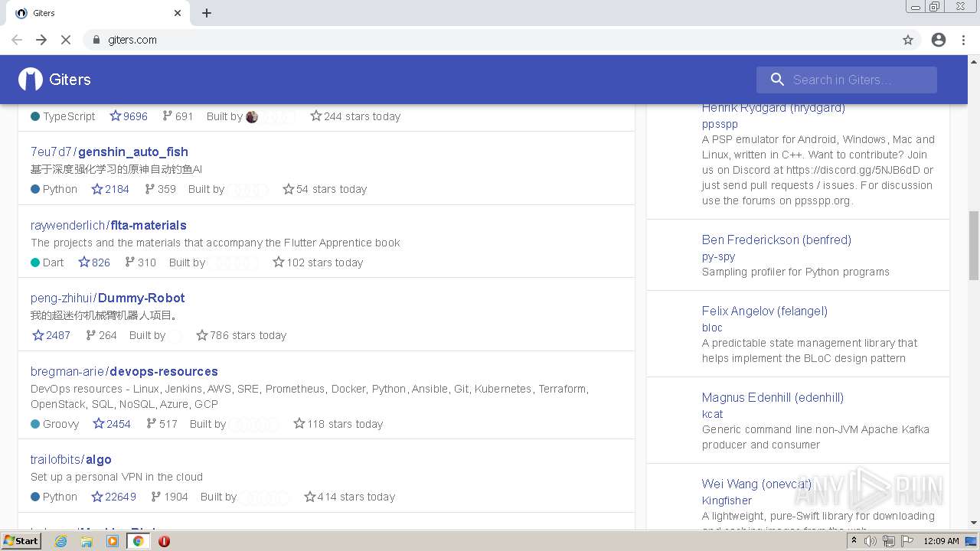Click star icon for flta-materials 826
Screen dimensions: 980x551
coord(84,262)
